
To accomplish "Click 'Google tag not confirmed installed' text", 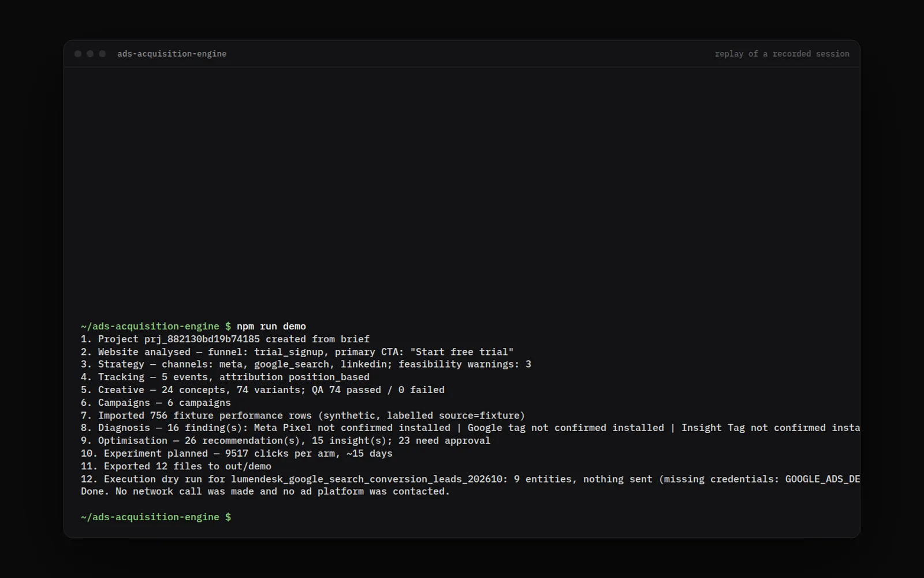I will (566, 428).
